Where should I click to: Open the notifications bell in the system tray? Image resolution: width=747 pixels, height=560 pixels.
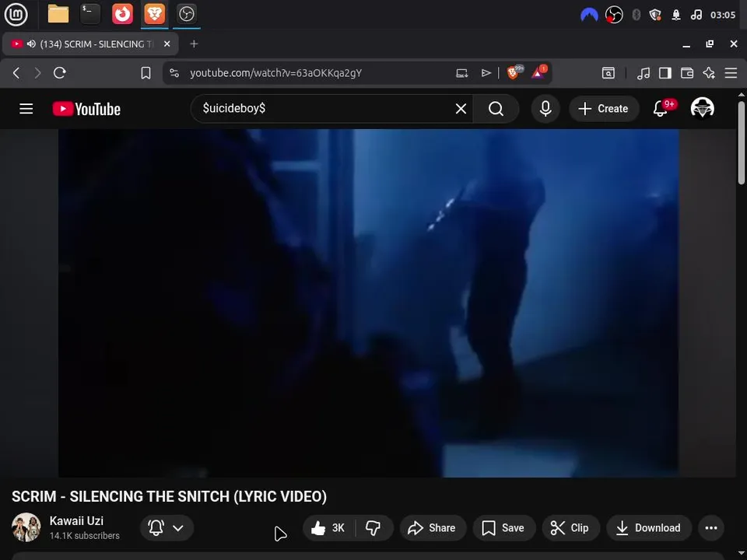coord(676,16)
